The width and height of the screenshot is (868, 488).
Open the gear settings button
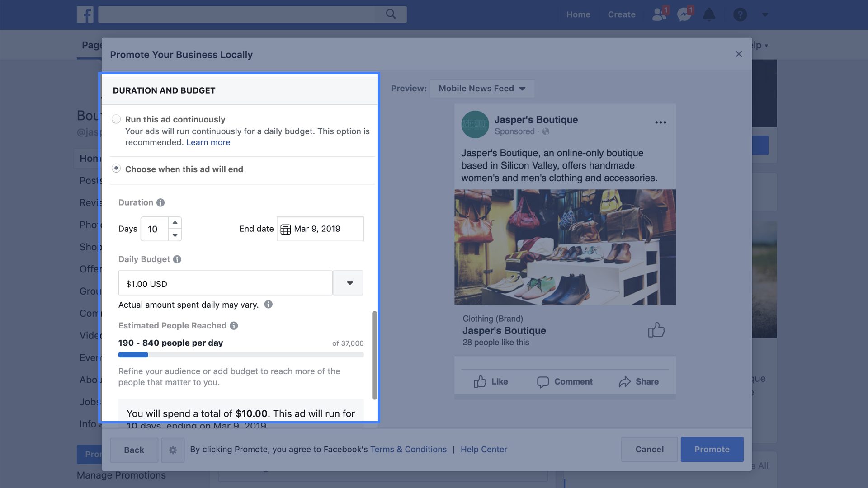tap(173, 450)
